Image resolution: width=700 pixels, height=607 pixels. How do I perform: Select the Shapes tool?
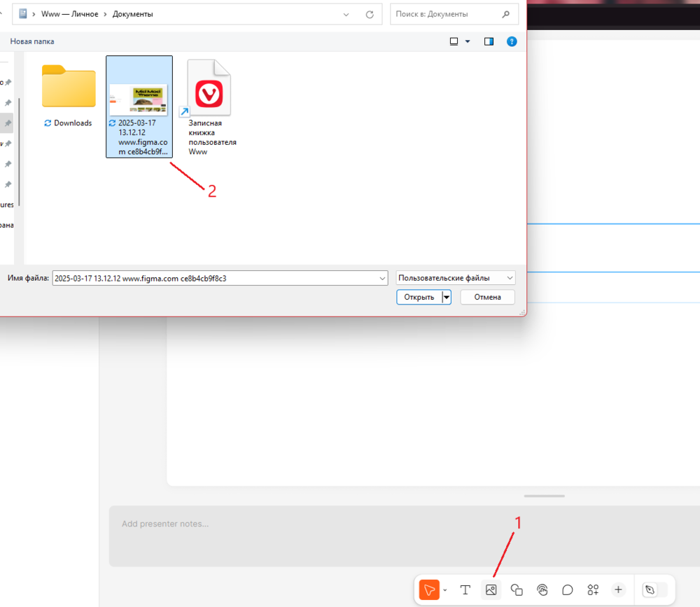click(517, 589)
